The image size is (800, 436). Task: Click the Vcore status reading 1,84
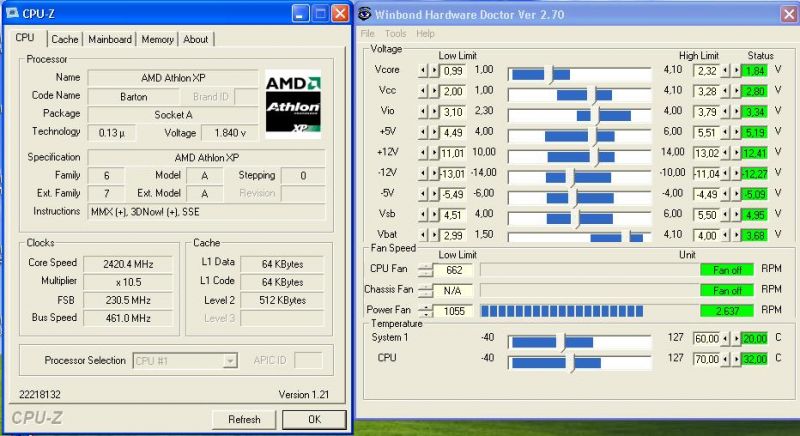pyautogui.click(x=754, y=71)
